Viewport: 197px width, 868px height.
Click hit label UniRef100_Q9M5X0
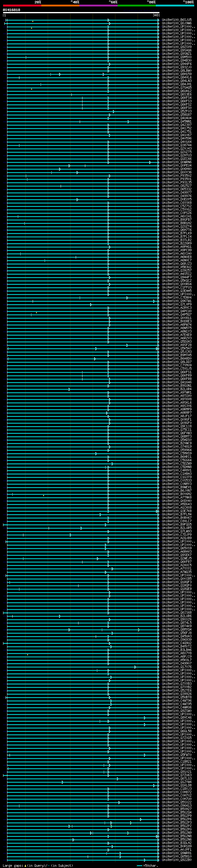pyautogui.click(x=177, y=57)
